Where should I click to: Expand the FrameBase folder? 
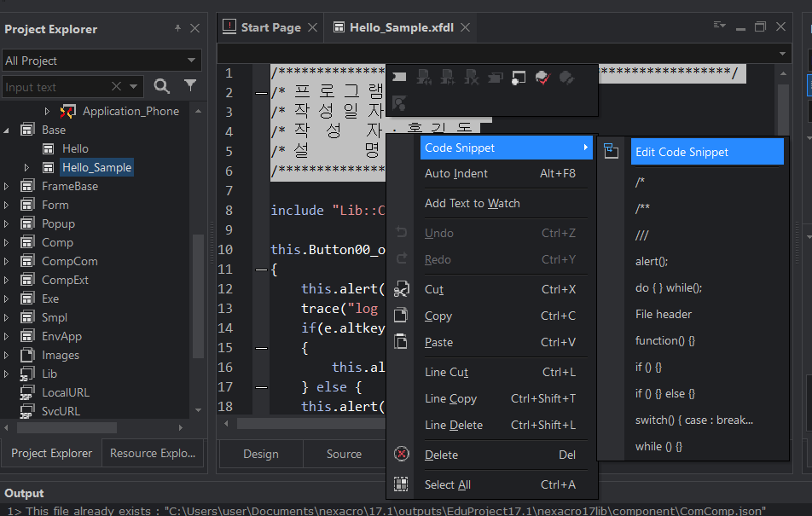(x=6, y=186)
